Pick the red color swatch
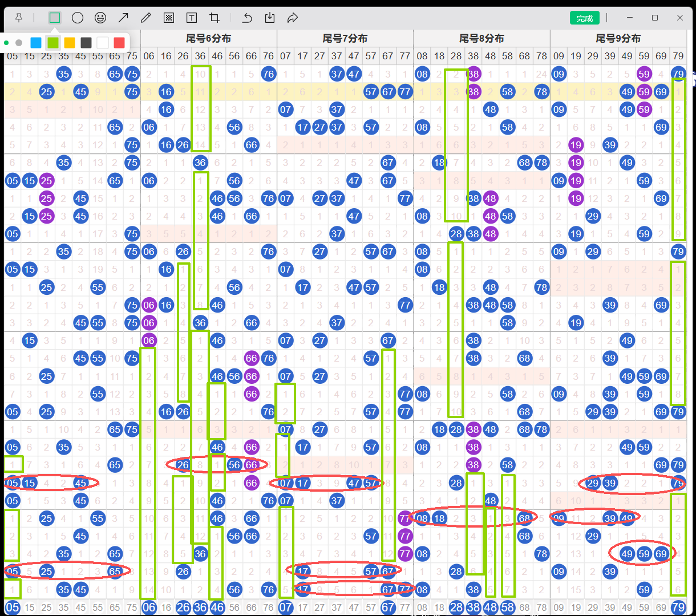The image size is (696, 616). click(119, 43)
